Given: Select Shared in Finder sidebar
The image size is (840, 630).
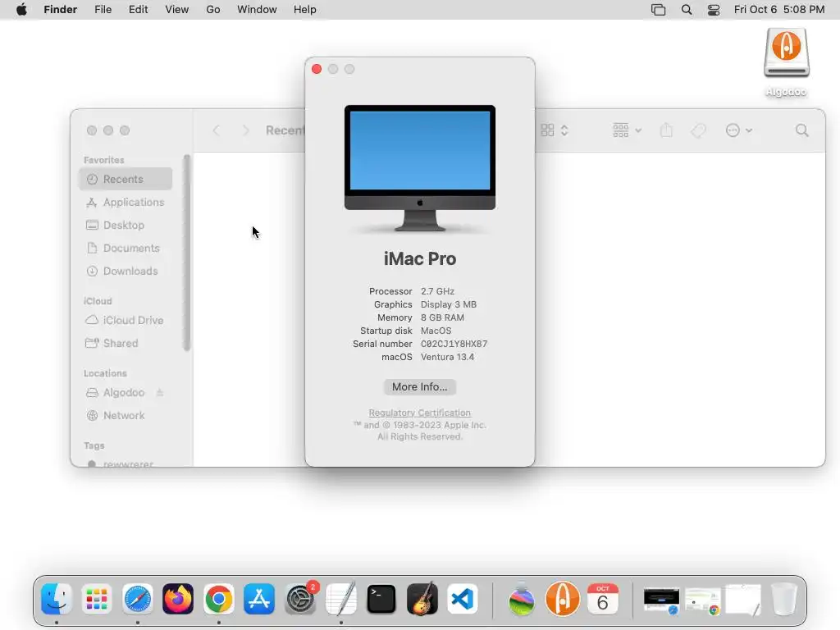Looking at the screenshot, I should (126, 344).
